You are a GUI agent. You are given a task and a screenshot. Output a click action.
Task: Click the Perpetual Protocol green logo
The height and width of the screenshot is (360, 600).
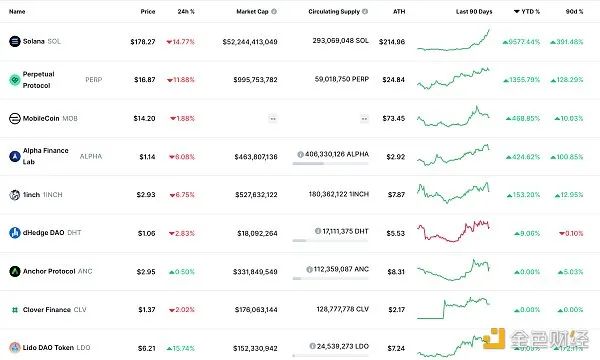click(15, 80)
